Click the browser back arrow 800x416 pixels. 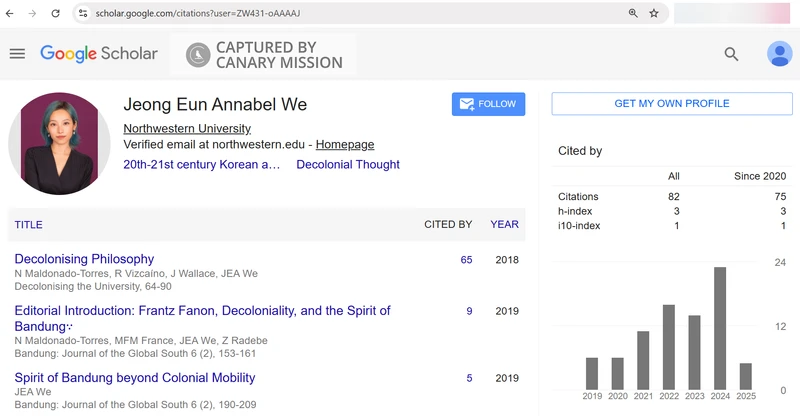pos(10,13)
